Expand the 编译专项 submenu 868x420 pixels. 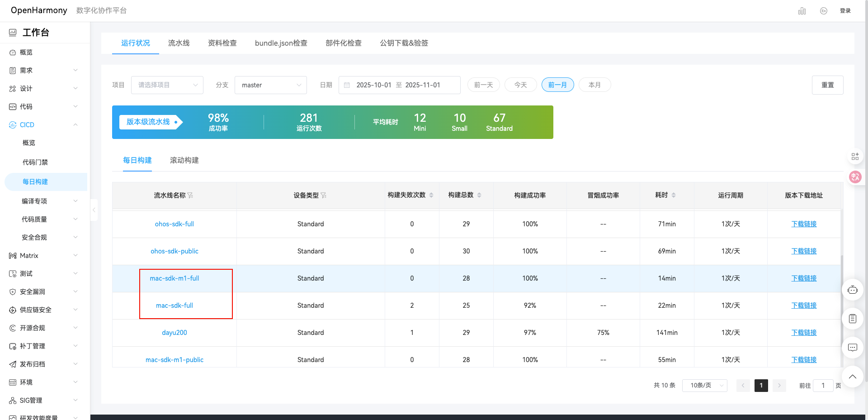[75, 201]
